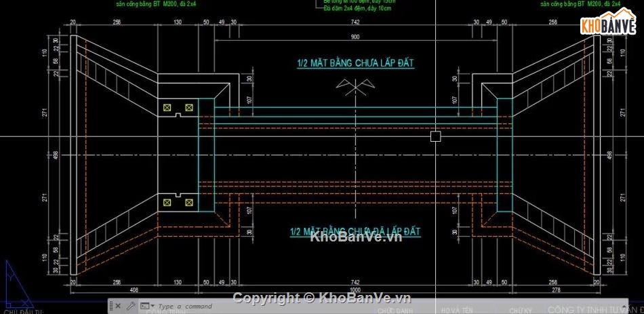The width and height of the screenshot is (644, 314).
Task: Select the 'CHỮ KÝ' title block label
Action: [521, 311]
